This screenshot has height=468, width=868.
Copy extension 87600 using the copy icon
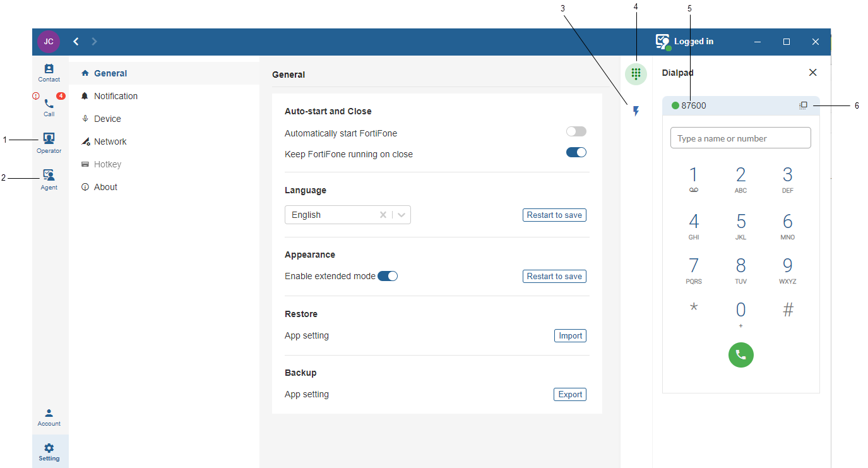[x=803, y=105]
